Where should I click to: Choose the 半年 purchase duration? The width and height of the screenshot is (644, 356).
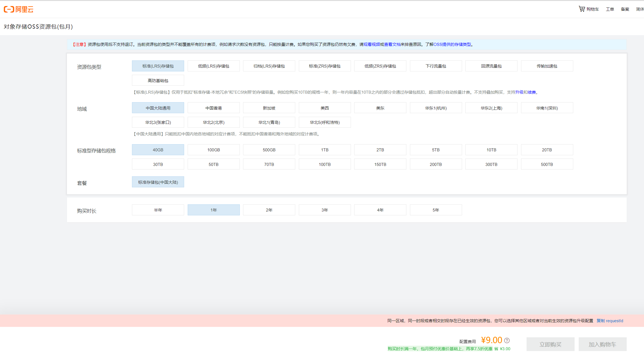(158, 210)
